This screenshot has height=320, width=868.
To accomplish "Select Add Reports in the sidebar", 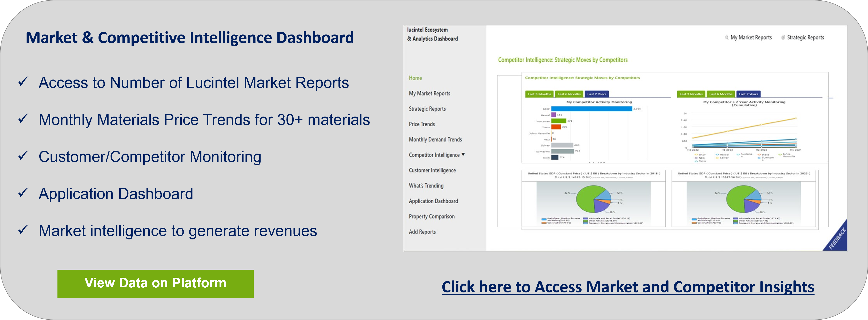I will coord(422,232).
